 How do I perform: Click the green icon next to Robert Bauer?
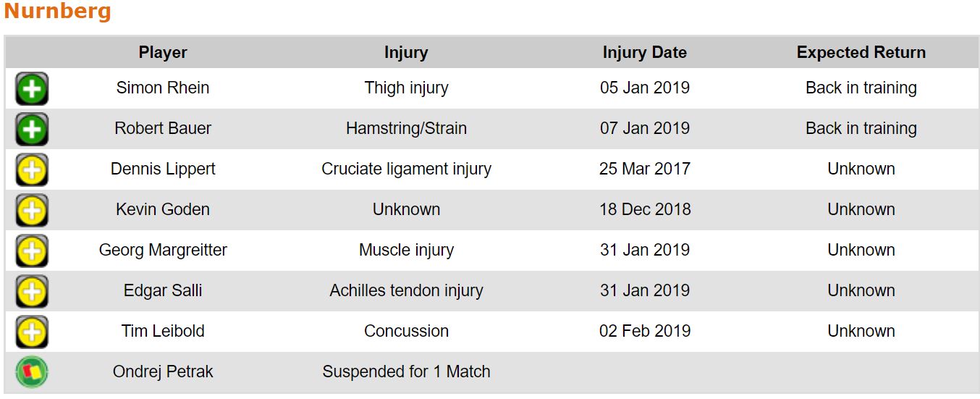pyautogui.click(x=32, y=130)
